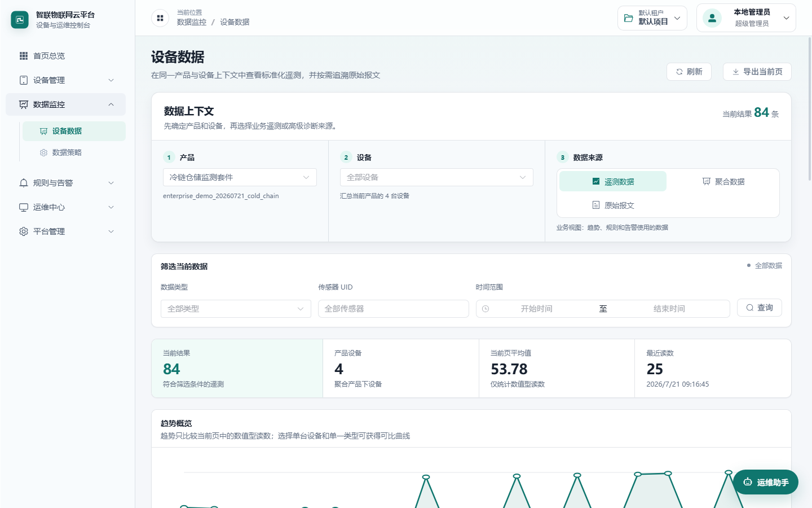Click the 当前结果 84 stat card
The width and height of the screenshot is (812, 508).
tap(237, 369)
